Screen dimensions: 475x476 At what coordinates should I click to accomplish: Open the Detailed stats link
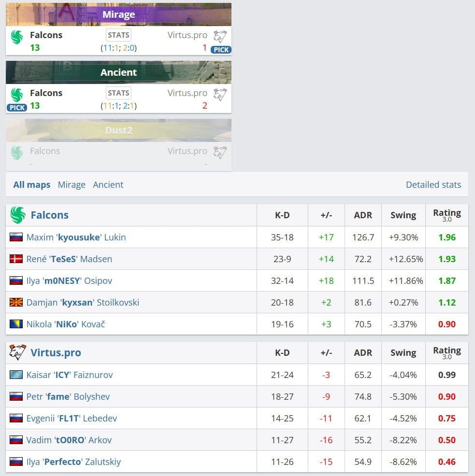coord(433,184)
